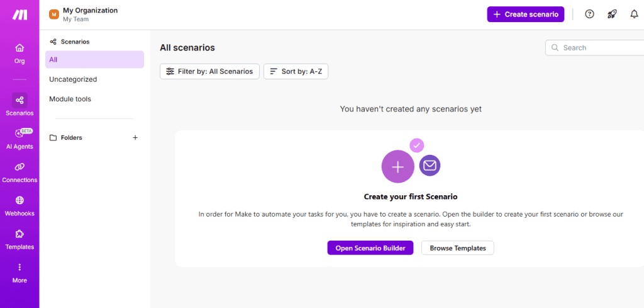Image resolution: width=644 pixels, height=308 pixels.
Task: Click inside the Search scenarios field
Action: pyautogui.click(x=597, y=48)
